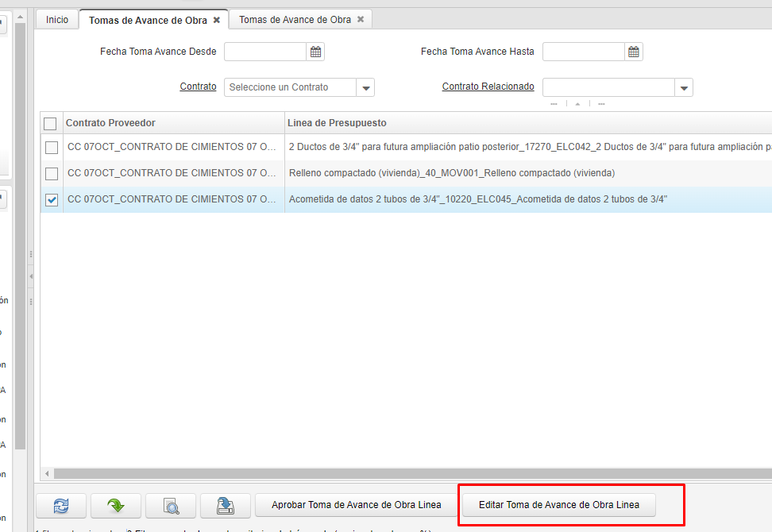772x532 pixels.
Task: Check the Relleno compactado row checkbox
Action: [x=52, y=173]
